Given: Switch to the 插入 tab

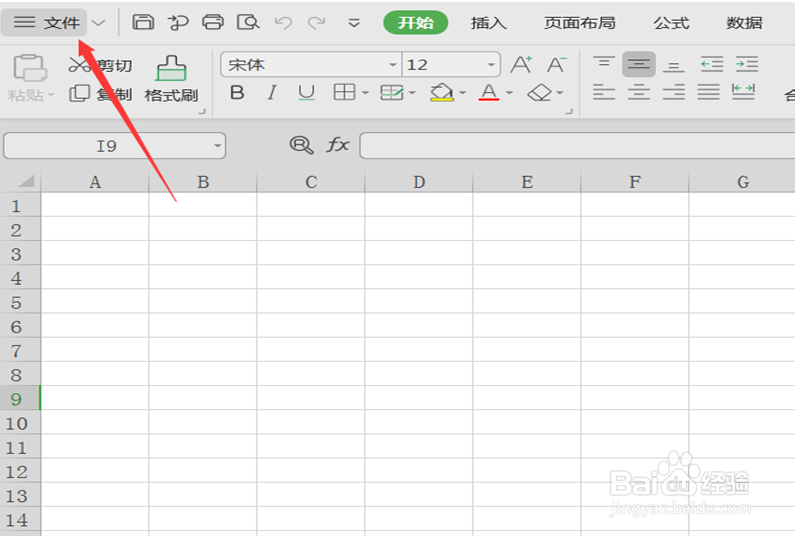Looking at the screenshot, I should coord(488,23).
